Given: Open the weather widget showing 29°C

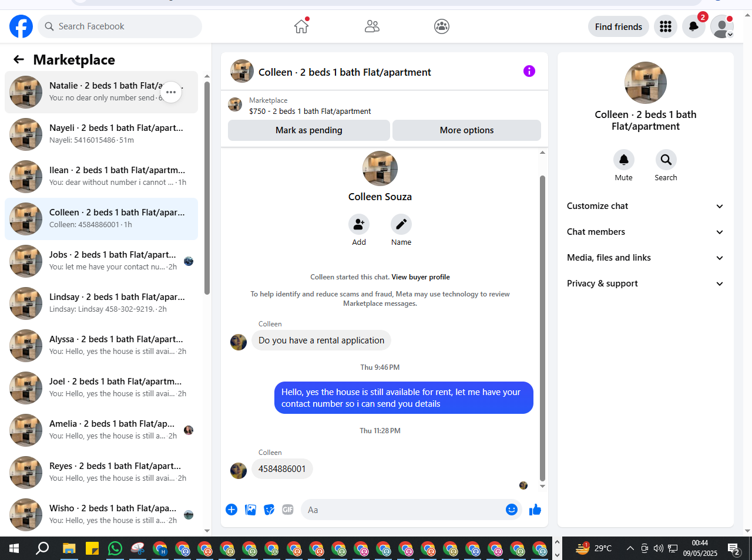Looking at the screenshot, I should point(594,548).
